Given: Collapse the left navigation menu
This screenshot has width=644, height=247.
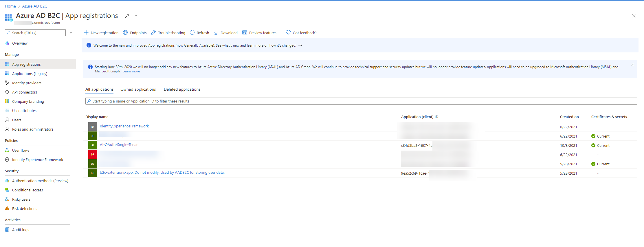Looking at the screenshot, I should [x=71, y=33].
